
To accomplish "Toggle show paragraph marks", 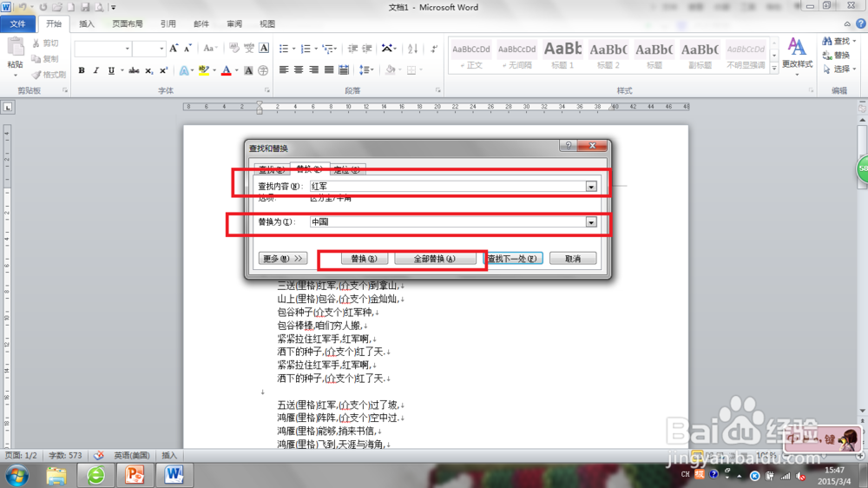I will coord(434,49).
